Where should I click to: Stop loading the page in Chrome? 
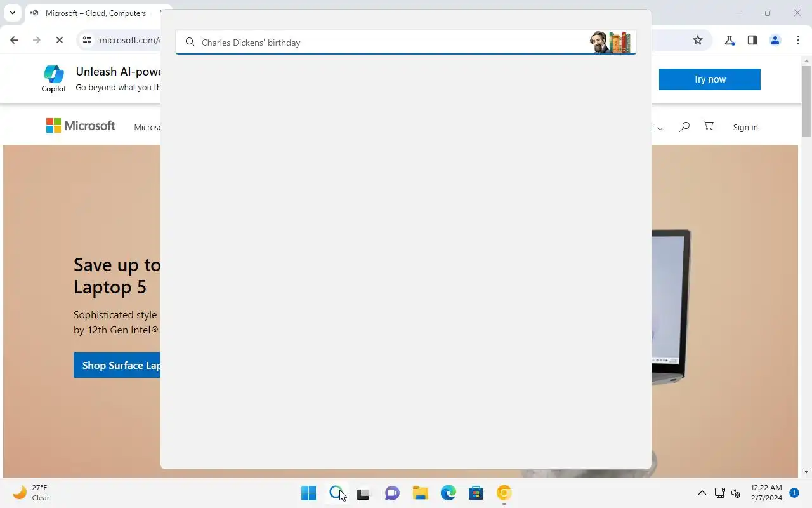(x=59, y=40)
